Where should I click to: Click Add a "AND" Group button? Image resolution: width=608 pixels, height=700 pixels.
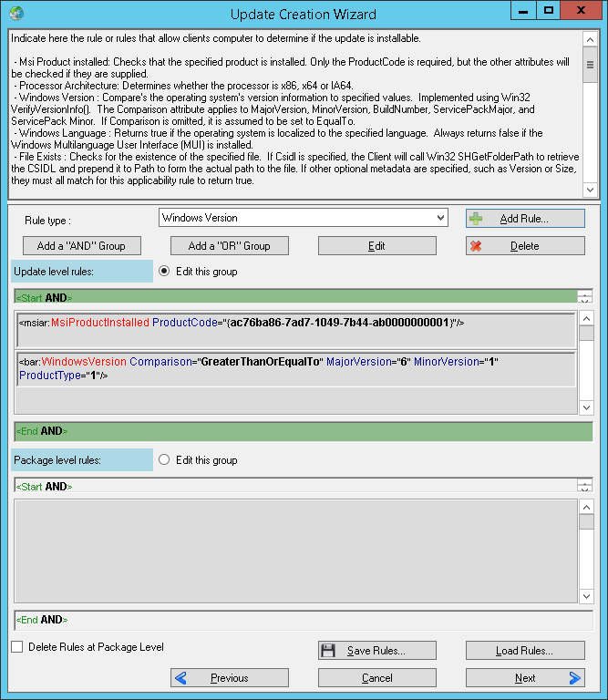click(82, 246)
